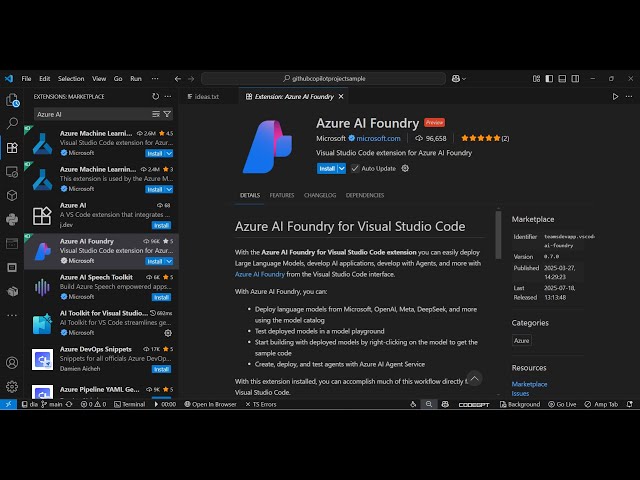Click zoom magnifier in status bar

click(429, 404)
